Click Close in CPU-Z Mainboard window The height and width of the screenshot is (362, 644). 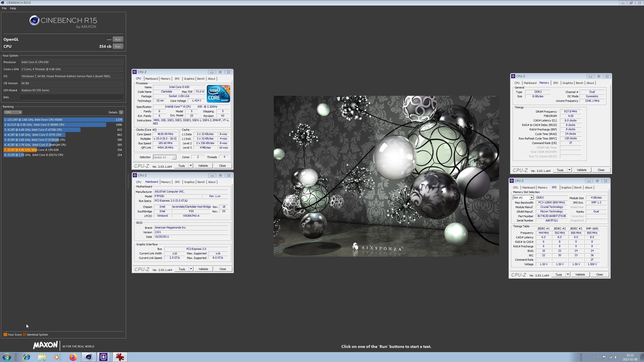click(x=223, y=269)
